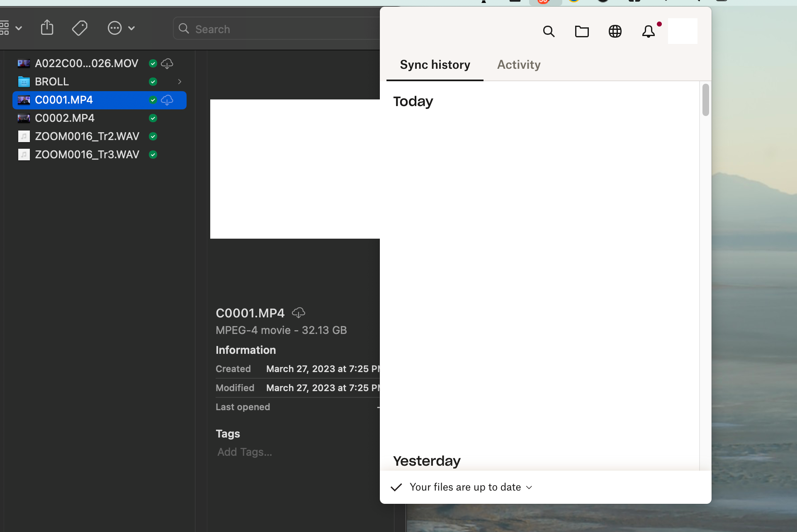Screen dimensions: 797x532
Task: Open notifications via the bell icon
Action: click(648, 31)
